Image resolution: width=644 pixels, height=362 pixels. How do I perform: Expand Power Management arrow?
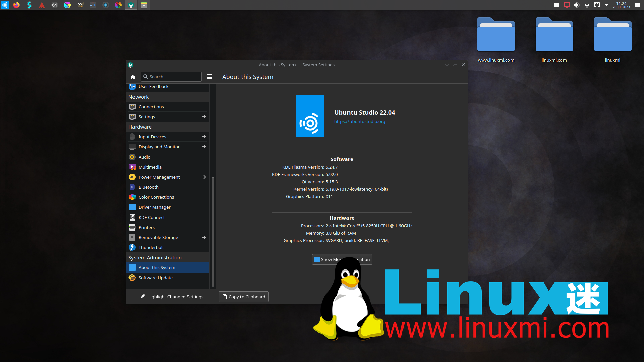click(x=204, y=177)
